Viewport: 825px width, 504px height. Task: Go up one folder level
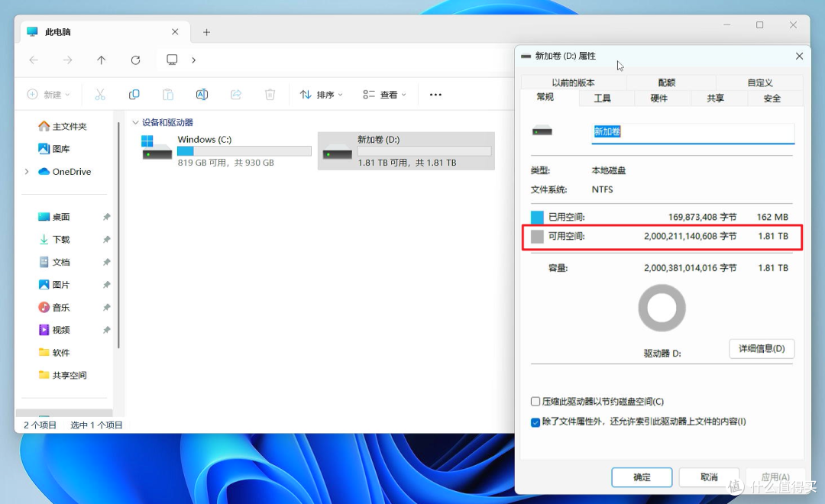tap(101, 60)
